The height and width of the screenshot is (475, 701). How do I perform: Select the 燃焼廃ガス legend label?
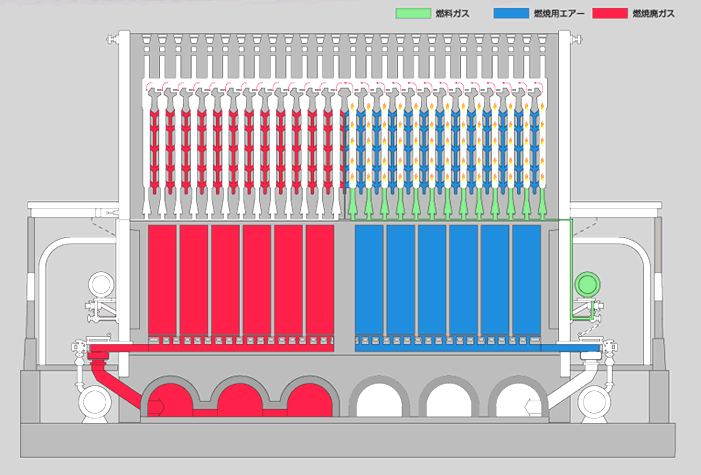tap(653, 13)
